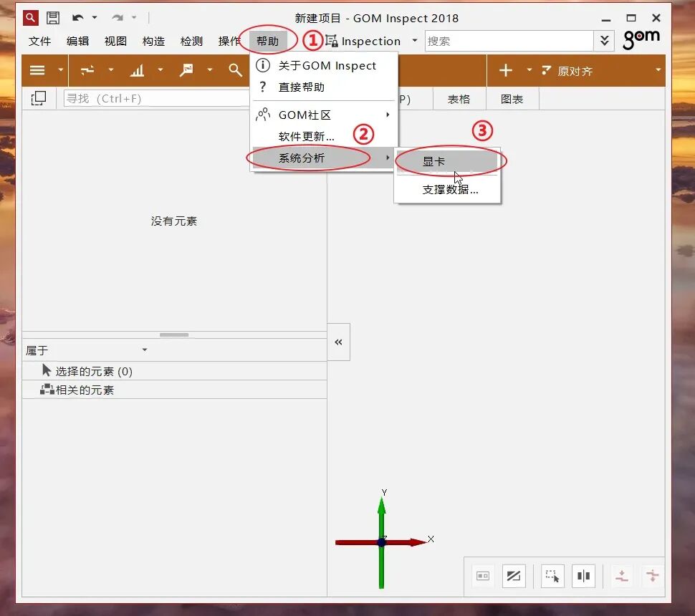Image resolution: width=695 pixels, height=616 pixels.
Task: Click the 原对齐 alignment icon
Action: [x=547, y=70]
